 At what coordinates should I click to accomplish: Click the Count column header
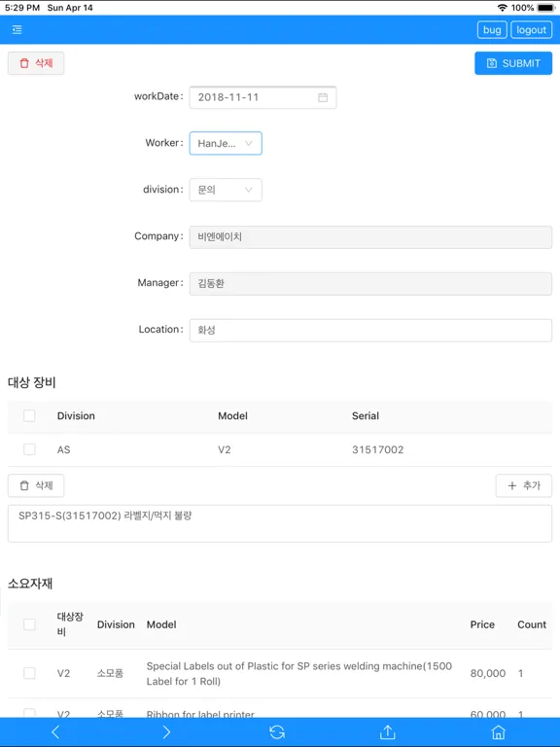(x=532, y=624)
